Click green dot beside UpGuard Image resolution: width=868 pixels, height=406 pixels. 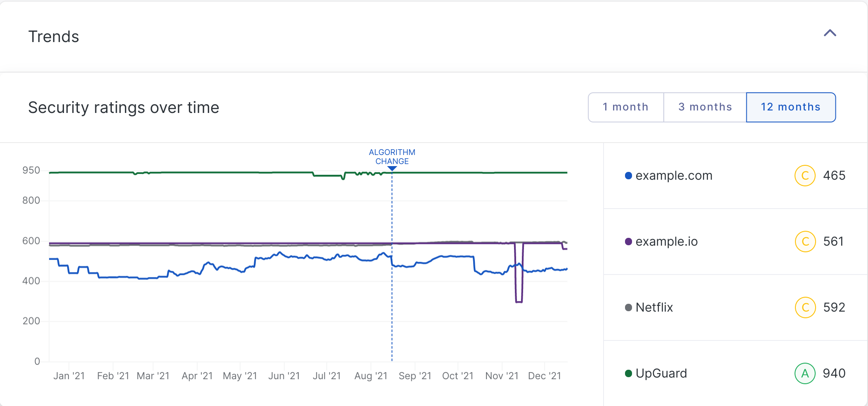tap(628, 373)
